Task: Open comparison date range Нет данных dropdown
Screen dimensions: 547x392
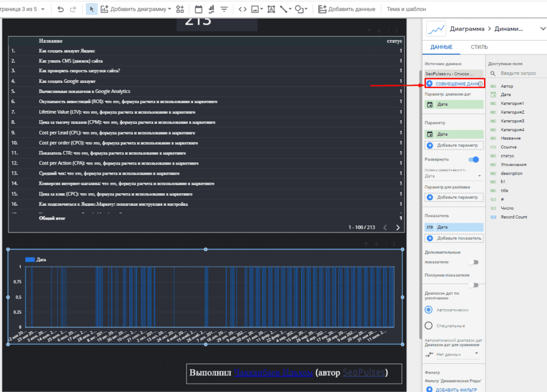Action: (453, 354)
